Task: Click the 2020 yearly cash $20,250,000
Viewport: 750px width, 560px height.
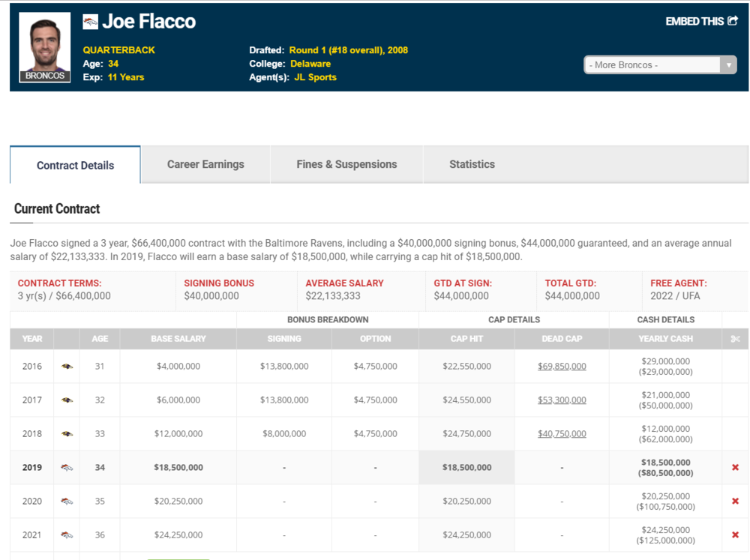Action: [666, 496]
